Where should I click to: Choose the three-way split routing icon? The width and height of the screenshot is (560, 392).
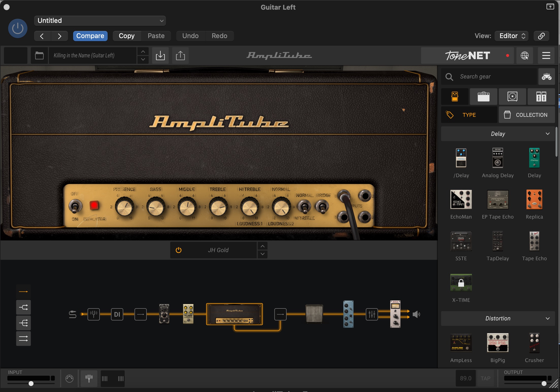click(x=24, y=323)
